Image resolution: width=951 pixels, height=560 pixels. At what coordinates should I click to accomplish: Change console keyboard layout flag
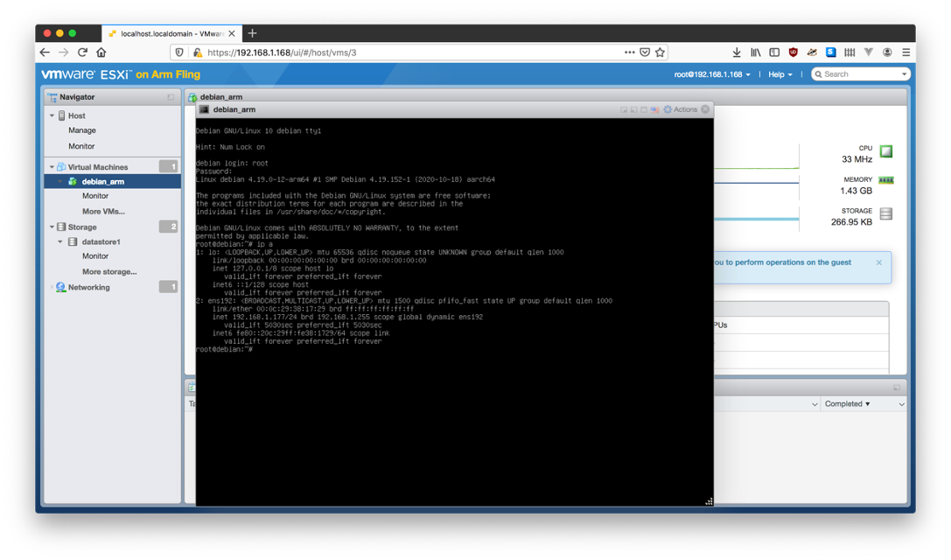pyautogui.click(x=654, y=110)
